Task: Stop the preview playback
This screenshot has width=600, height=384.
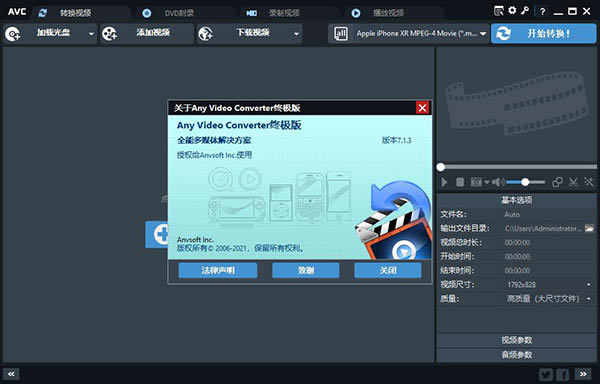Action: (460, 182)
